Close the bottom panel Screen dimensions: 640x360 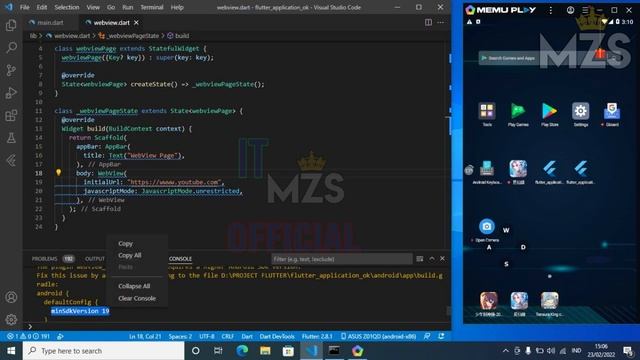pos(442,259)
